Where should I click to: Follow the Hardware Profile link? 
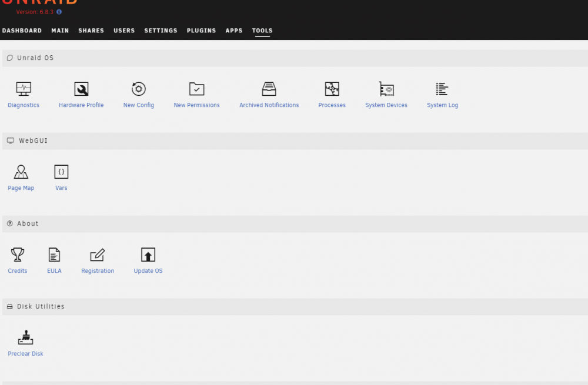pos(81,105)
